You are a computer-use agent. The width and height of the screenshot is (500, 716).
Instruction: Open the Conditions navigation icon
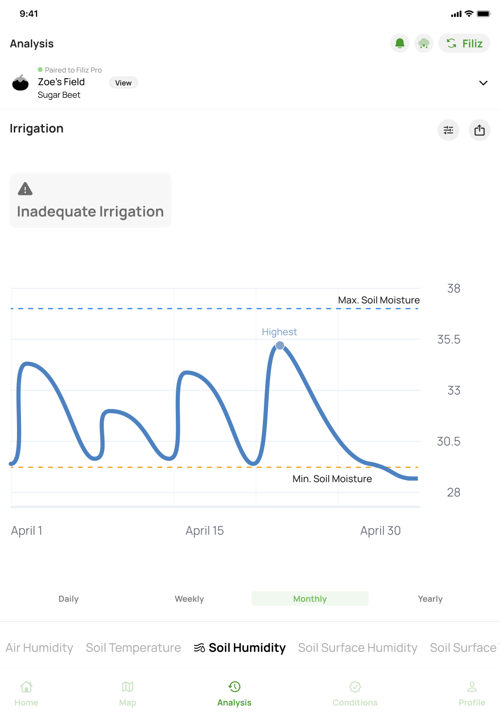[x=355, y=686]
